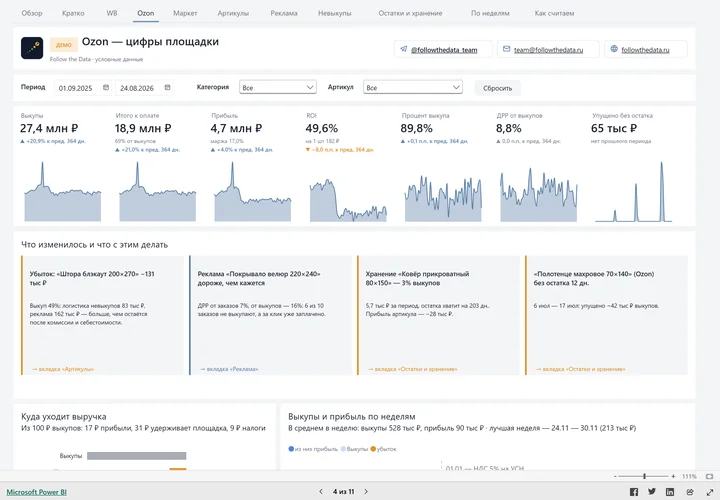Click the Упущено без остатка sparkline chart

tap(634, 192)
